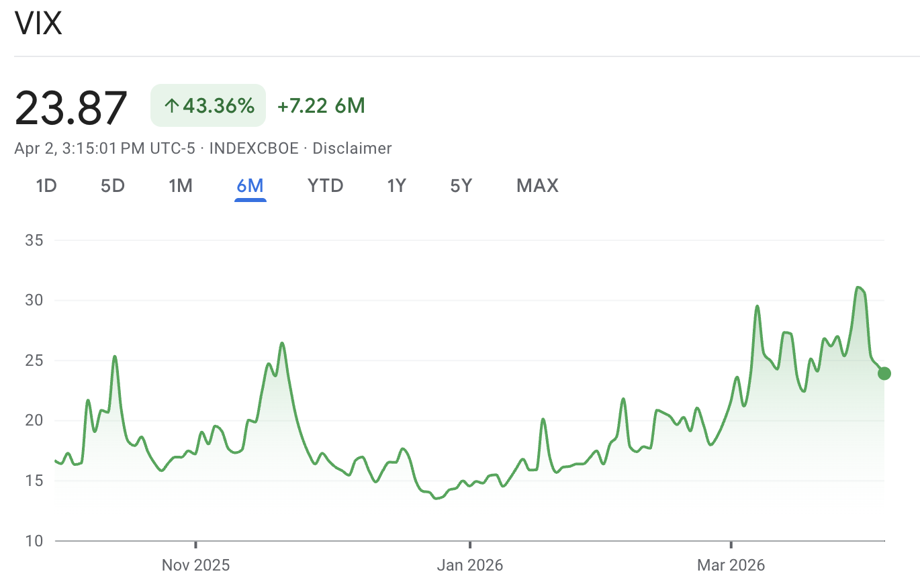Click the Nov 2025 axis label
Viewport: 920px width, 588px height.
click(195, 565)
